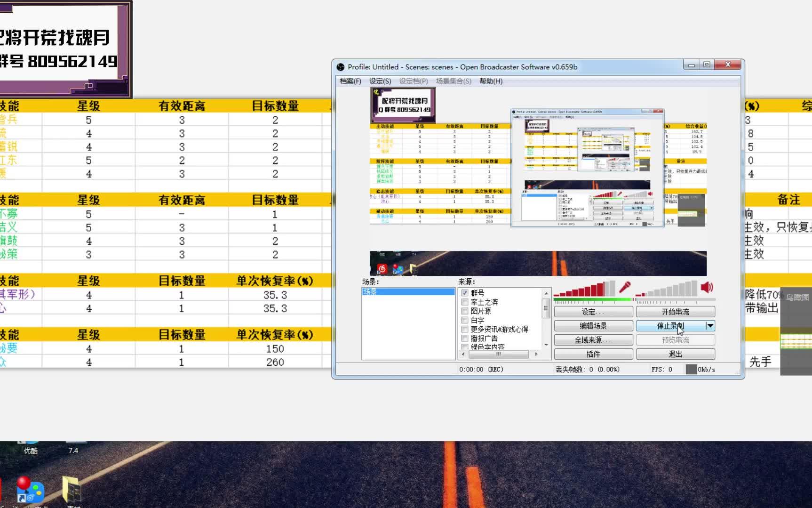Click the first 单次恢复率(%) column header

275,281
